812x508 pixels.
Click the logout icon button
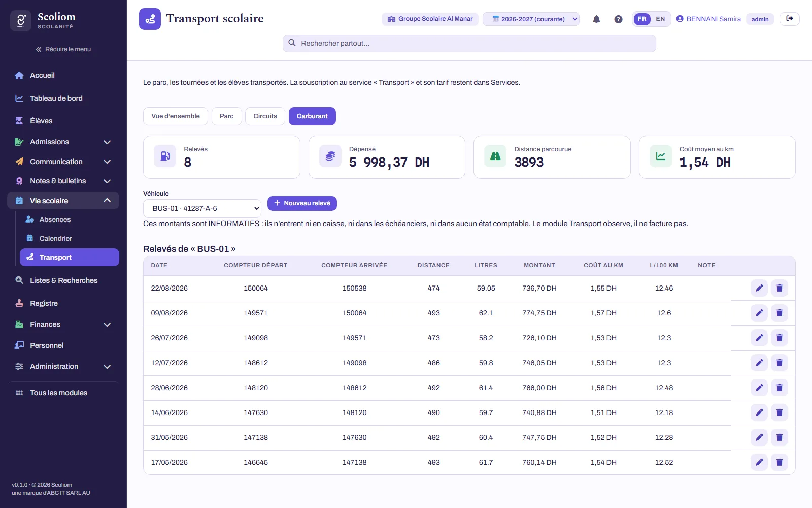click(790, 19)
